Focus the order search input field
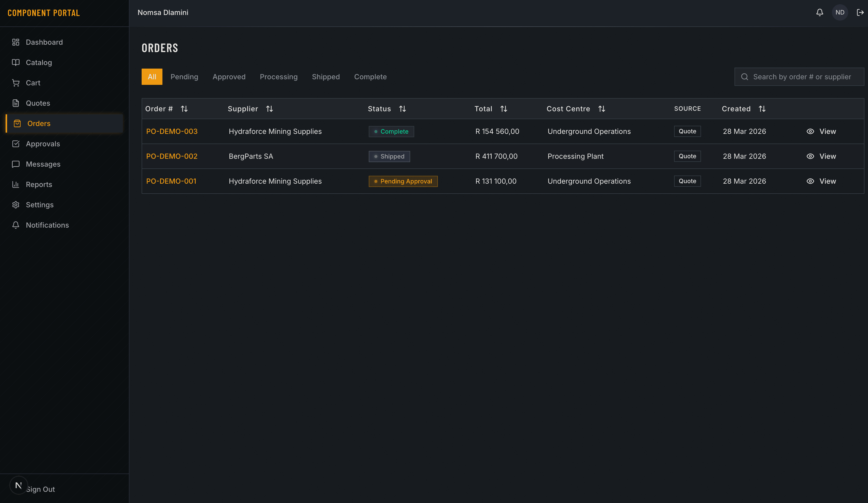The image size is (868, 503). click(802, 77)
